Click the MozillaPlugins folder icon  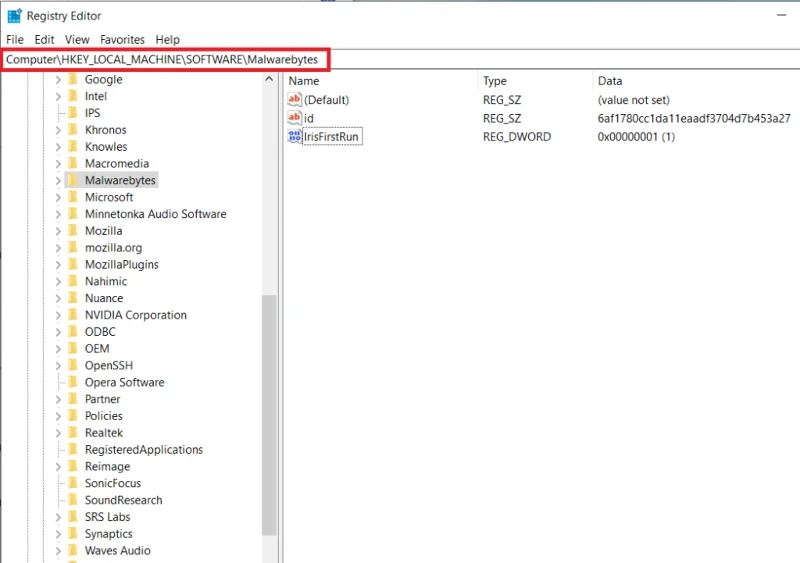tap(73, 264)
